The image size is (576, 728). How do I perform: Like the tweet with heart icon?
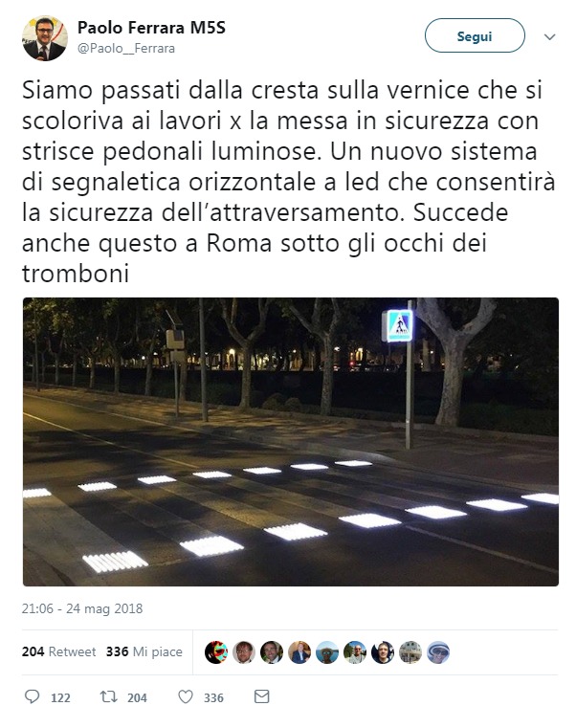[186, 696]
